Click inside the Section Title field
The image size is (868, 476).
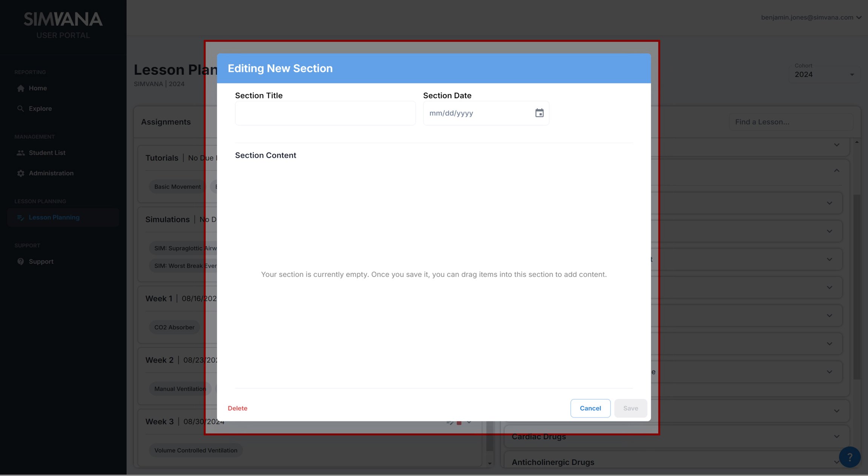[324, 113]
